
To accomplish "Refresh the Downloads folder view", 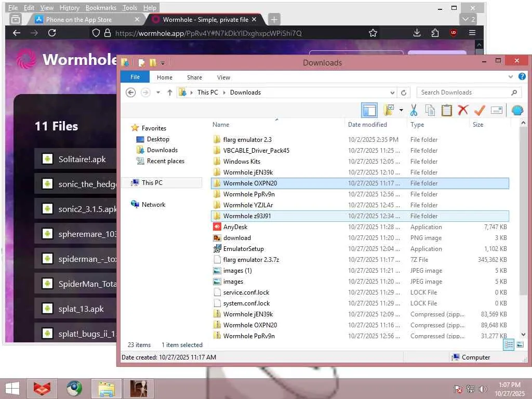I will [x=403, y=92].
